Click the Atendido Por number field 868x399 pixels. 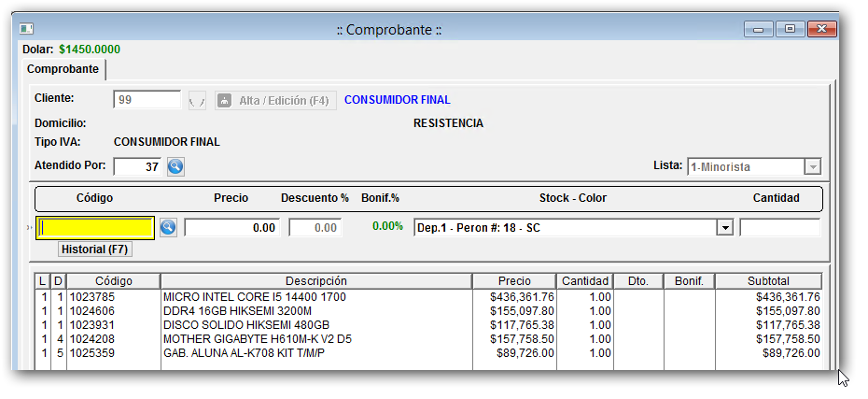click(138, 166)
